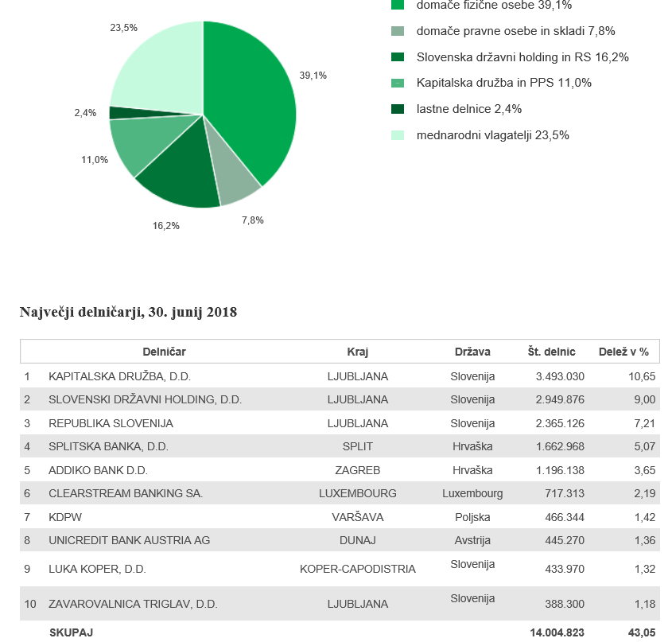
Task: Click share count '717.313'
Action: click(565, 493)
